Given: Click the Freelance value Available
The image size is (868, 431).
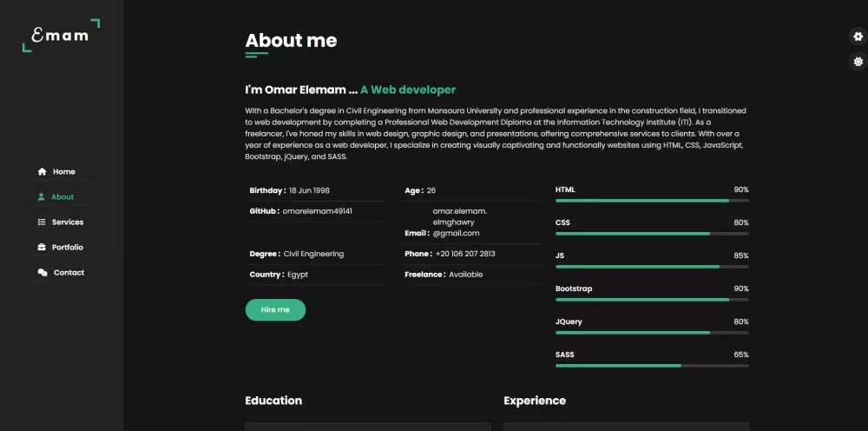Looking at the screenshot, I should (465, 275).
